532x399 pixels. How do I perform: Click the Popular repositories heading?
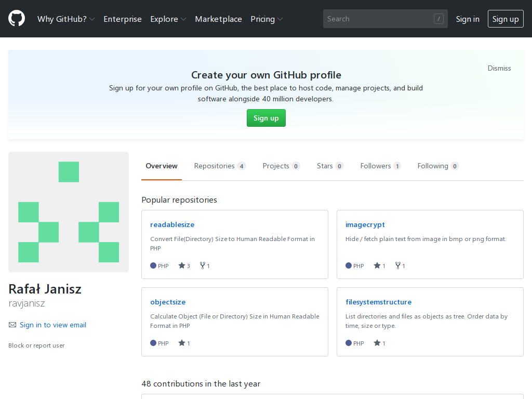[x=179, y=200]
